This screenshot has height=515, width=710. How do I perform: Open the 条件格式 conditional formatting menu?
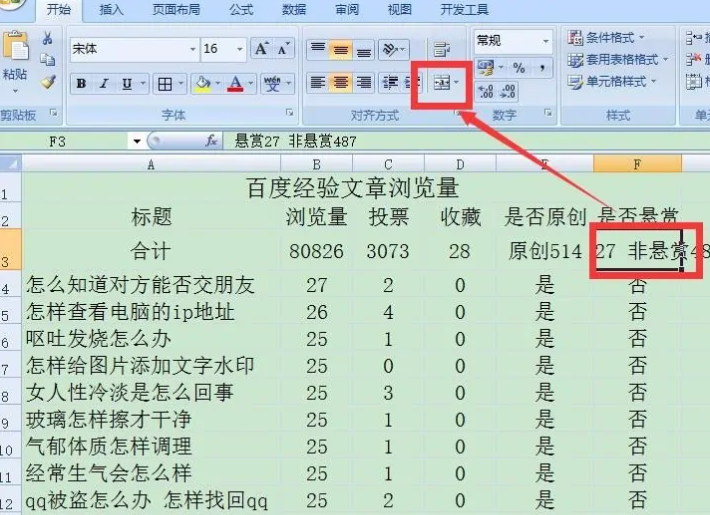606,38
